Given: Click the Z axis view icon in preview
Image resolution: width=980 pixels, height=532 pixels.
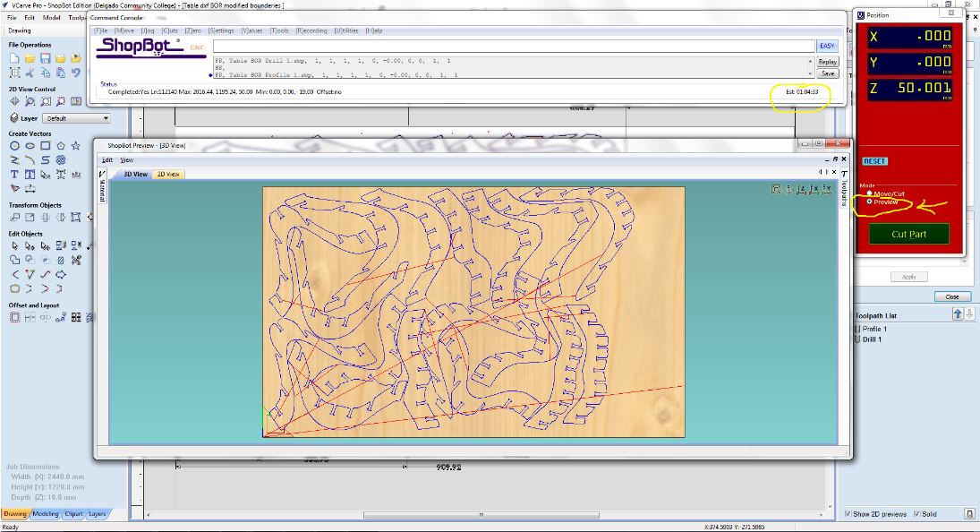Looking at the screenshot, I should click(801, 189).
